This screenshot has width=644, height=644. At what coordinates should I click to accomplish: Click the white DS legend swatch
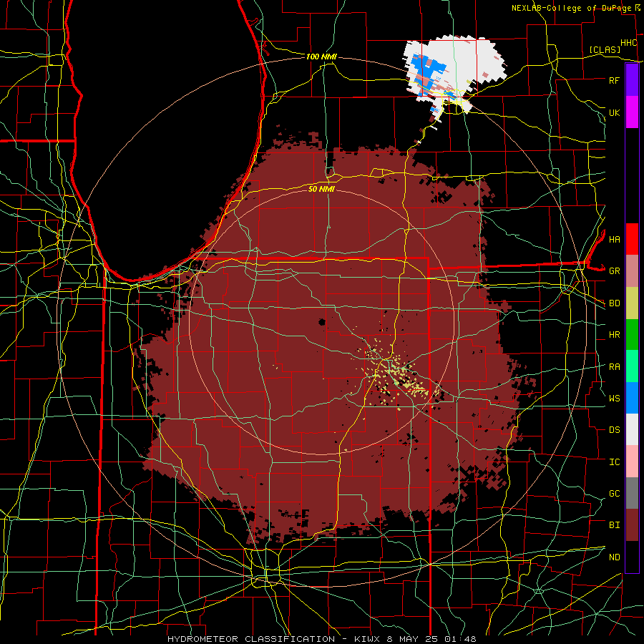coord(632,429)
